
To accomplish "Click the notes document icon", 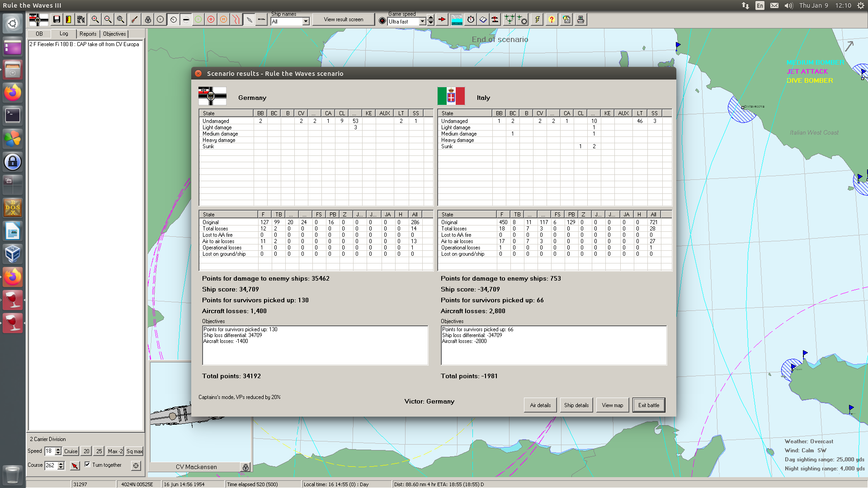I will (566, 19).
